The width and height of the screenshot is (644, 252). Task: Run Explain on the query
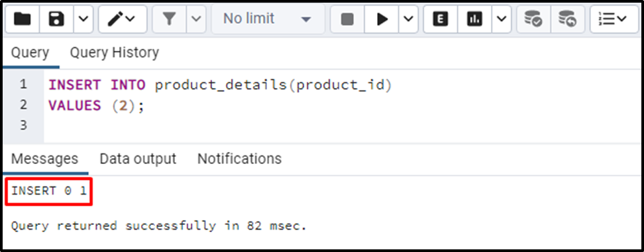(x=441, y=19)
